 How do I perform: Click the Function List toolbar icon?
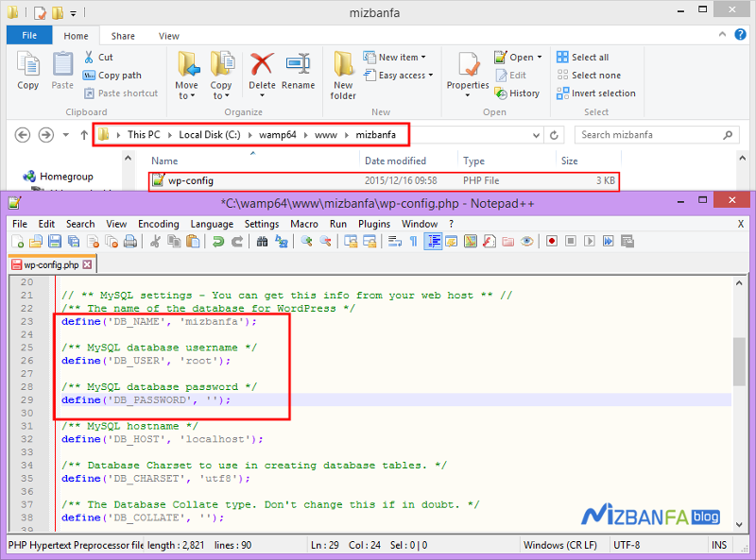(490, 241)
